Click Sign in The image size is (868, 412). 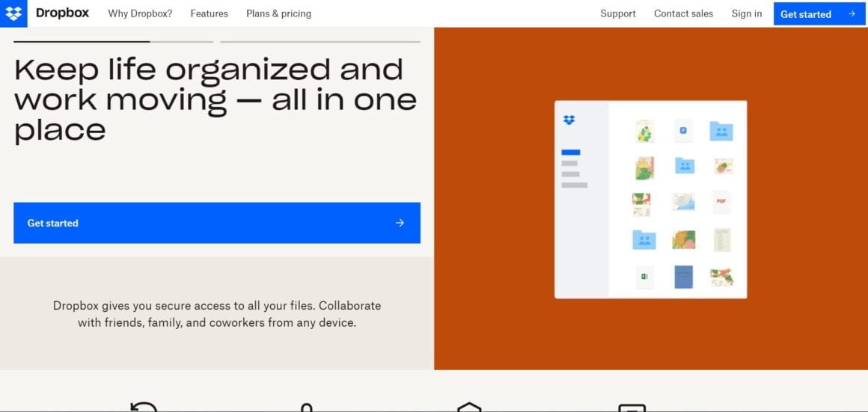tap(746, 13)
